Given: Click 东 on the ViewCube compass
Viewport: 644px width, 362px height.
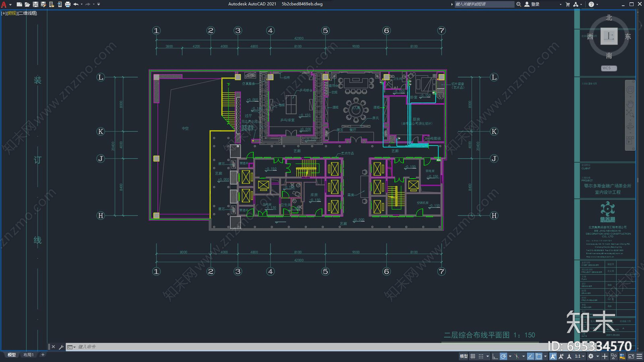Looking at the screenshot, I should [627, 37].
